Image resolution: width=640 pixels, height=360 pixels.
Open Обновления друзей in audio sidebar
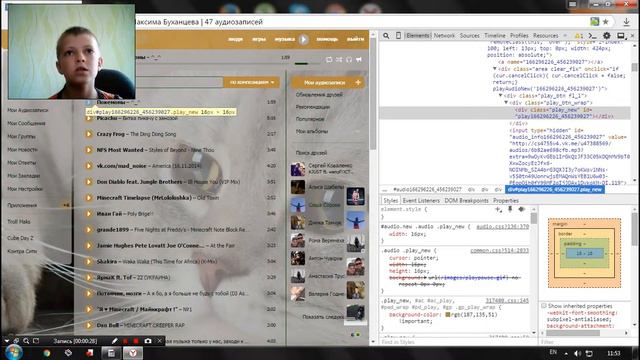319,95
